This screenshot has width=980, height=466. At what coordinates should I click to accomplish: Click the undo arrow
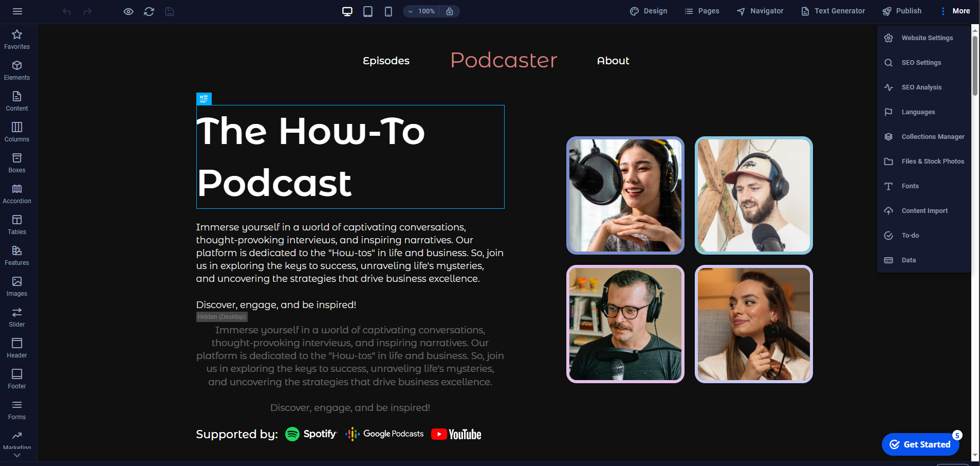(67, 11)
